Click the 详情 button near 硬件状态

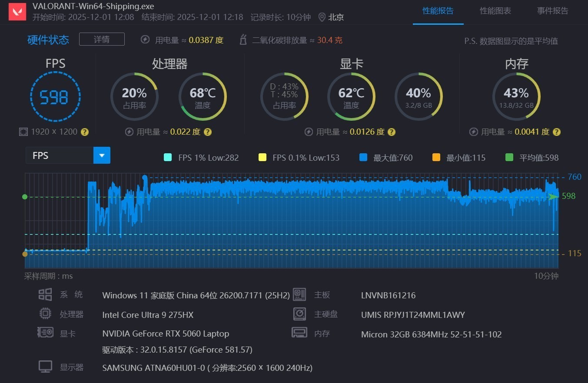tap(102, 39)
